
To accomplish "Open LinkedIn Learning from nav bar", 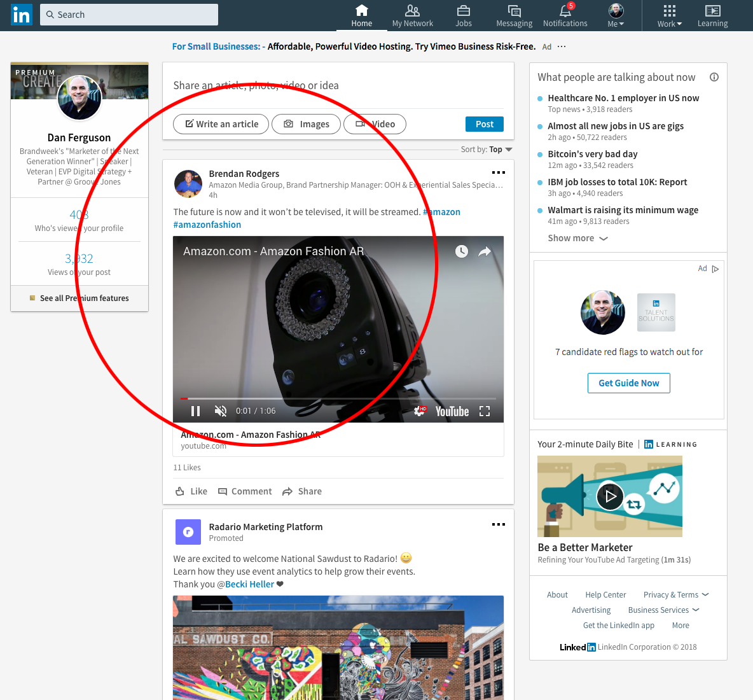I will click(x=712, y=17).
